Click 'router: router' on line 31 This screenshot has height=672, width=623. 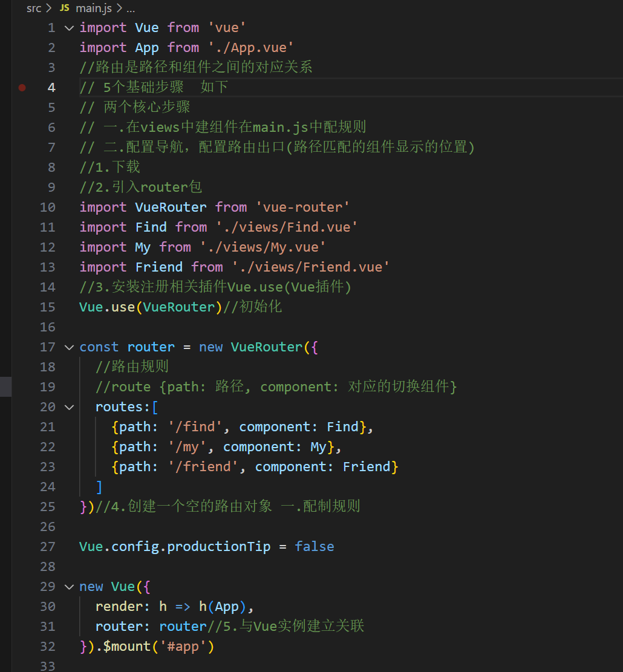[151, 627]
